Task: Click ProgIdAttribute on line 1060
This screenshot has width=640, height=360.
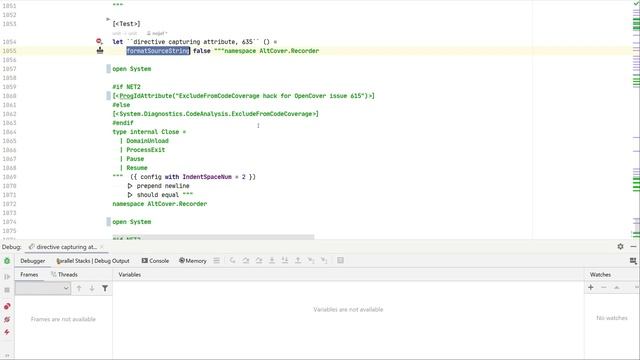Action: point(146,96)
